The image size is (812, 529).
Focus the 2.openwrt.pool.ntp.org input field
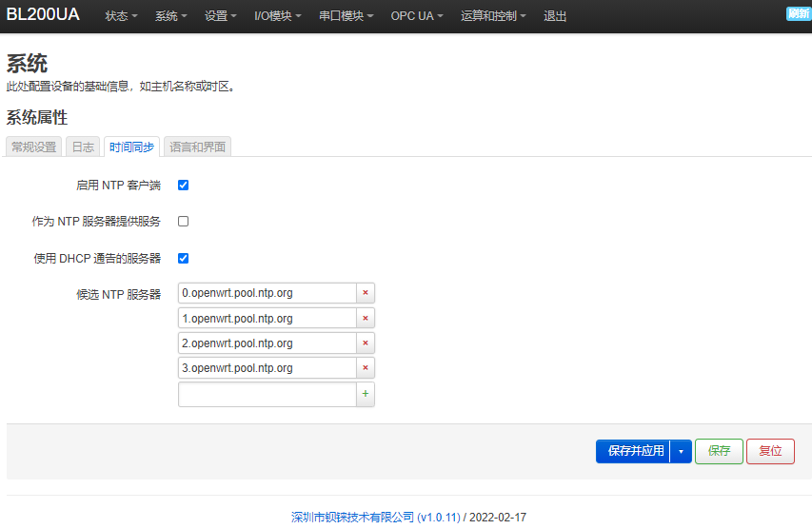267,343
